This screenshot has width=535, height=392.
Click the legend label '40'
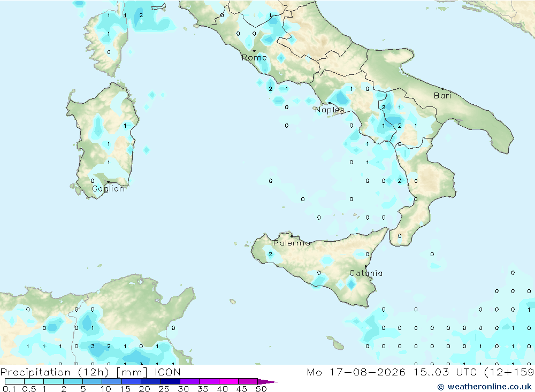pos(223,389)
